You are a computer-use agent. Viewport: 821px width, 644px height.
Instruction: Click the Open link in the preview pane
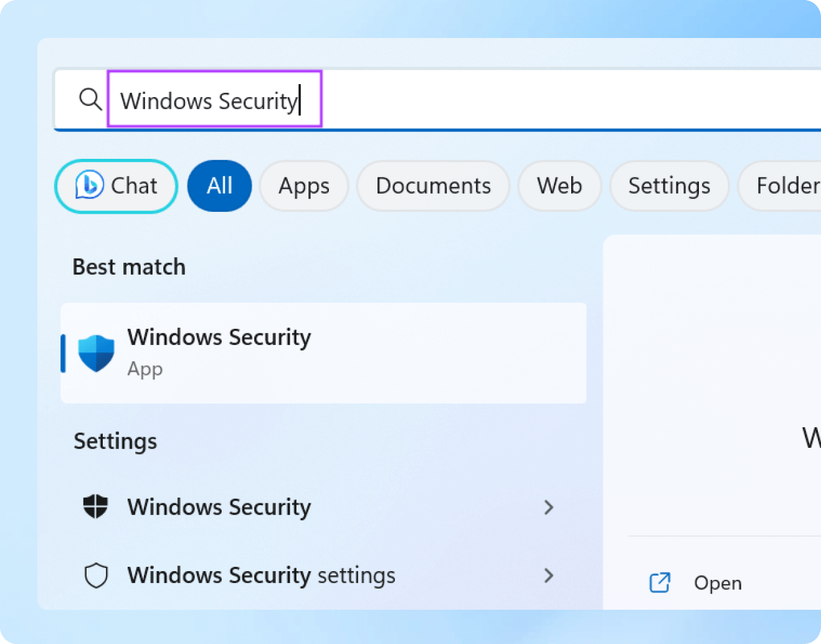[x=718, y=583]
